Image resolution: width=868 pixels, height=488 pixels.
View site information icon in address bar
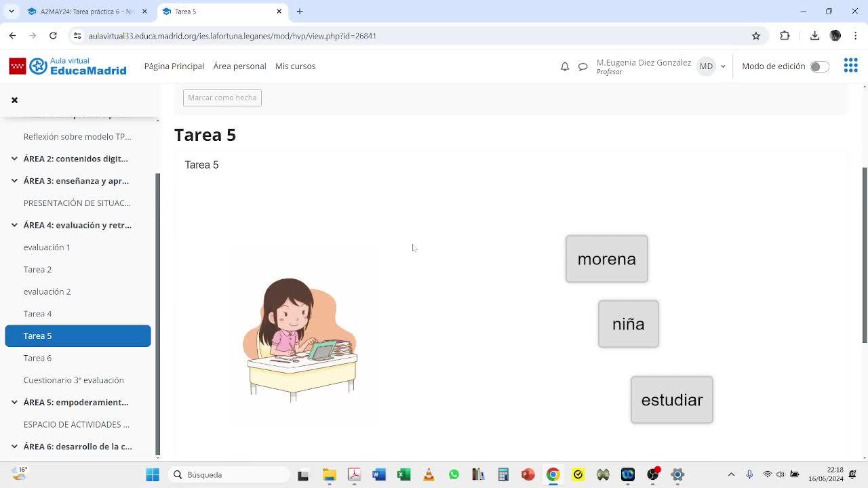click(x=77, y=36)
